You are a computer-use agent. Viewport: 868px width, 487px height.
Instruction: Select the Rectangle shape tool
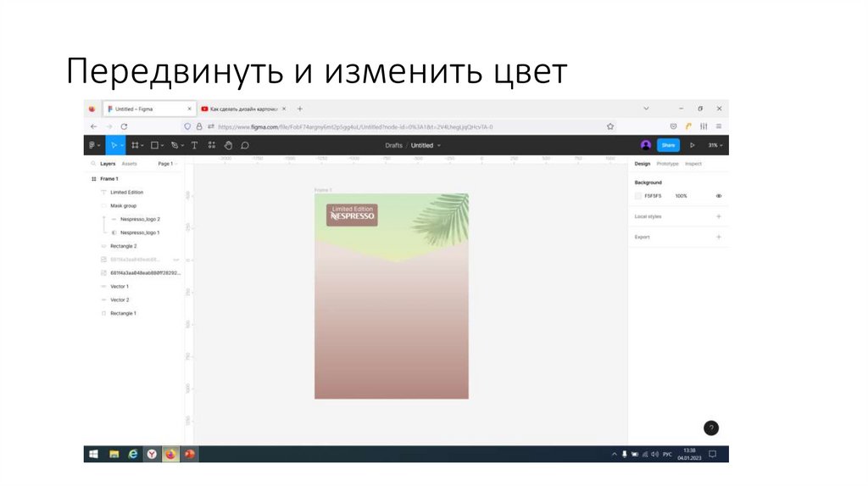(154, 145)
